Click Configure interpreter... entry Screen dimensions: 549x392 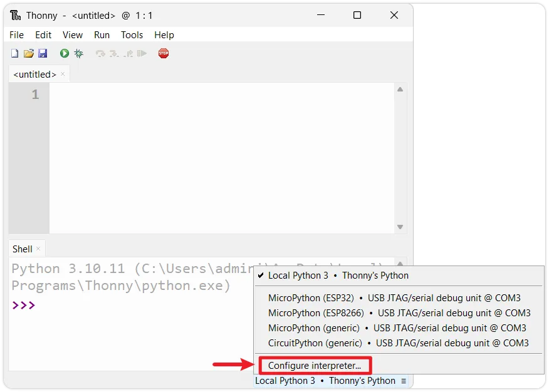click(x=314, y=366)
